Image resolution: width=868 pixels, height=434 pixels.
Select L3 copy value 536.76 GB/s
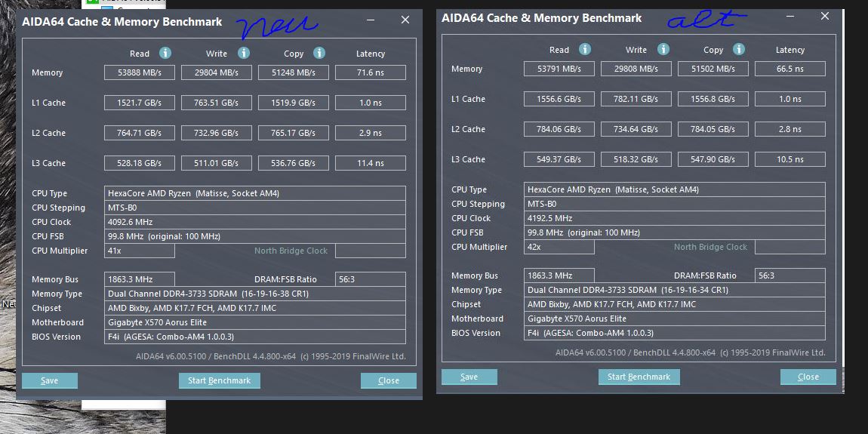(294, 163)
